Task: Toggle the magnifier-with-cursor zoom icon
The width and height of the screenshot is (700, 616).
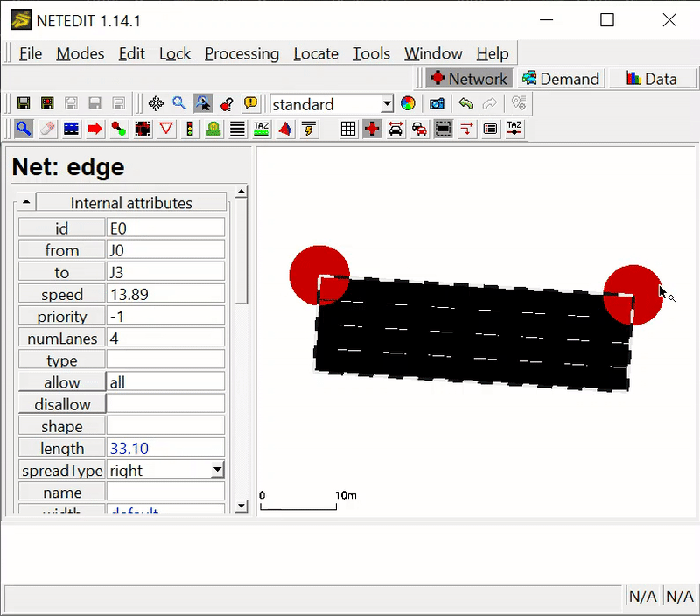Action: (203, 103)
